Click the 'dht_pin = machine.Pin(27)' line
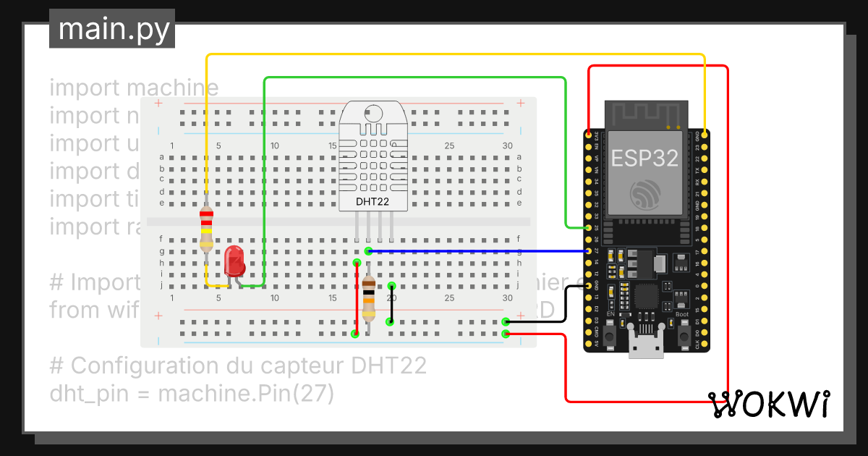The height and width of the screenshot is (456, 868). click(192, 394)
